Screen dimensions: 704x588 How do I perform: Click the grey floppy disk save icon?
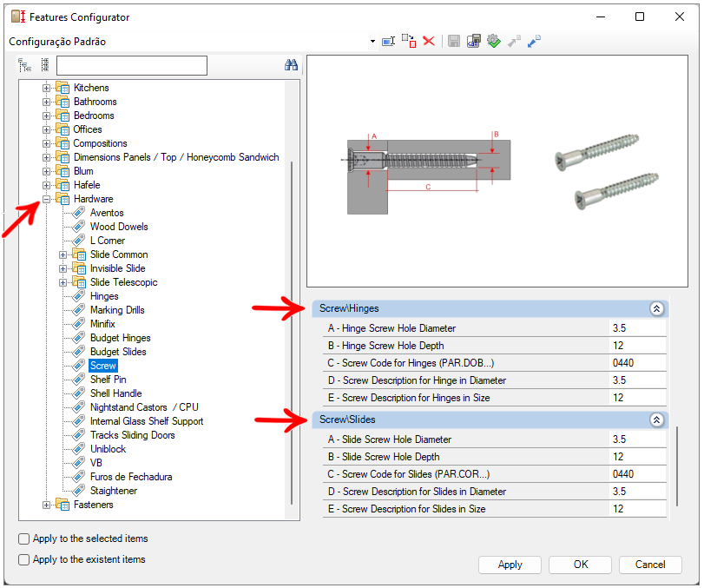[x=454, y=42]
